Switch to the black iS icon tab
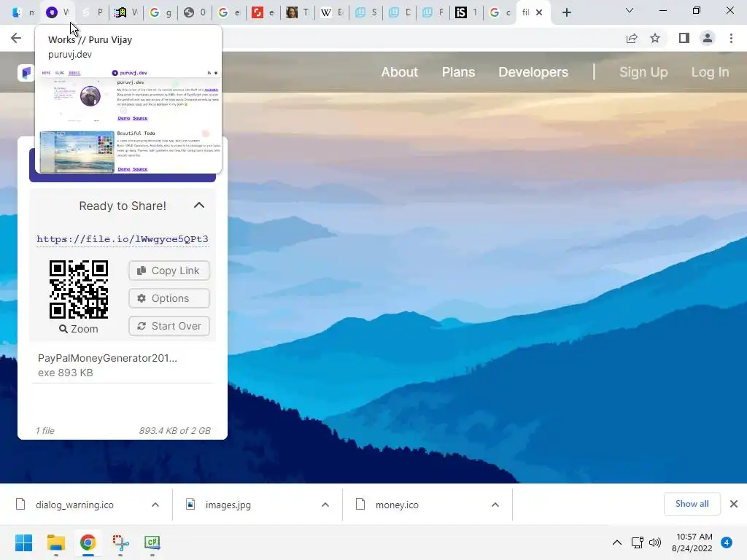The height and width of the screenshot is (560, 747). click(x=466, y=12)
